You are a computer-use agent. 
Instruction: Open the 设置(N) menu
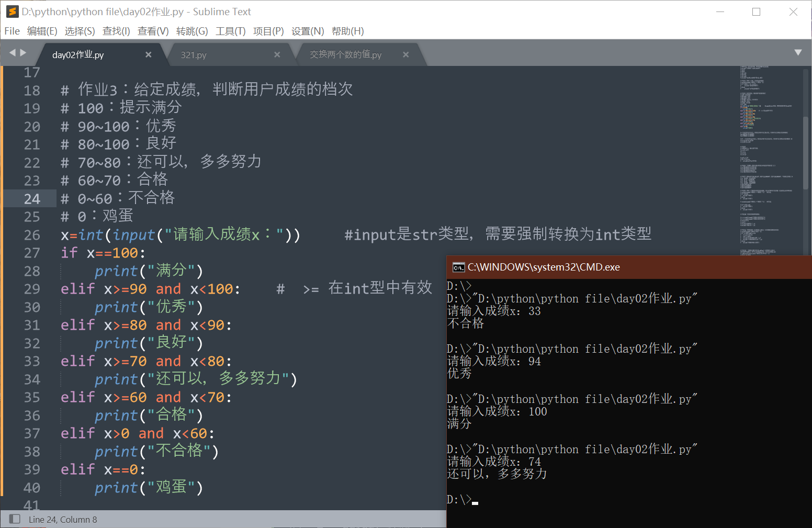[x=308, y=31]
